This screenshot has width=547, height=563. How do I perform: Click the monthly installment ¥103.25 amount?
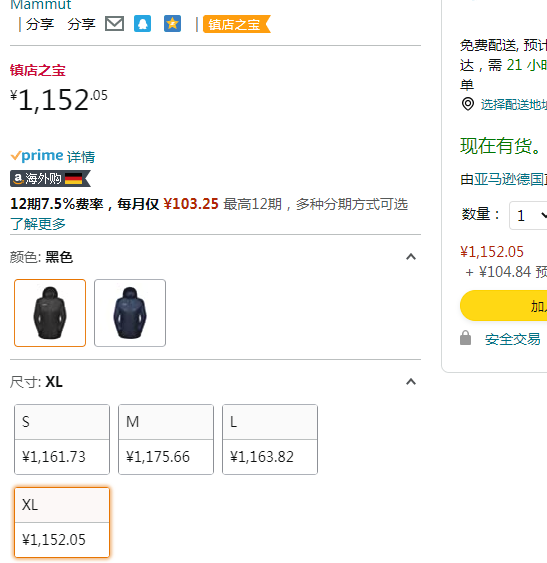pos(191,204)
